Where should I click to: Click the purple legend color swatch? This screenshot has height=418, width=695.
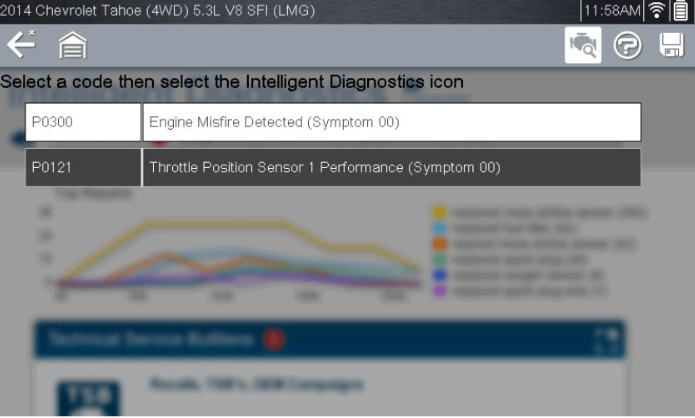pyautogui.click(x=440, y=291)
